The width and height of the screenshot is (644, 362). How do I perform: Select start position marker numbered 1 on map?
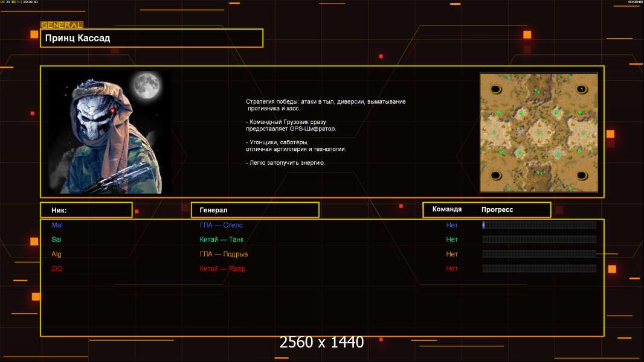tap(581, 89)
